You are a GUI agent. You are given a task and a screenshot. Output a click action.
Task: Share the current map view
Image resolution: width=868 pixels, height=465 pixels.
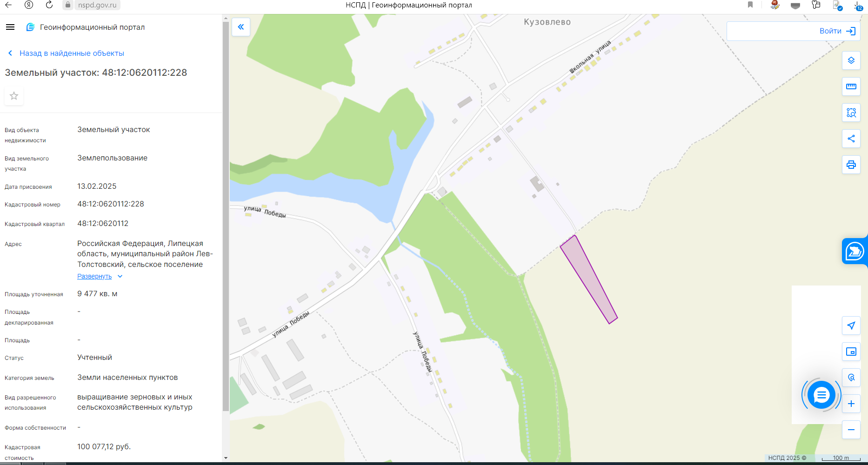pos(851,139)
